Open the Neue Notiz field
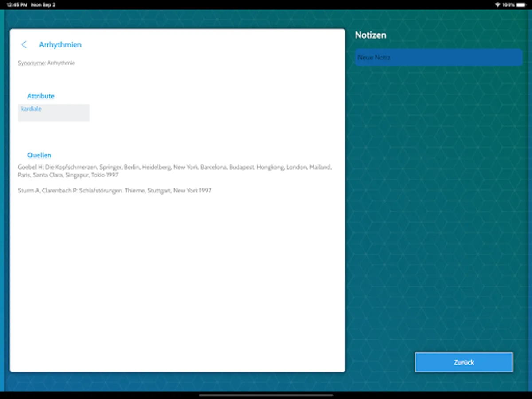The image size is (532, 399). point(438,58)
